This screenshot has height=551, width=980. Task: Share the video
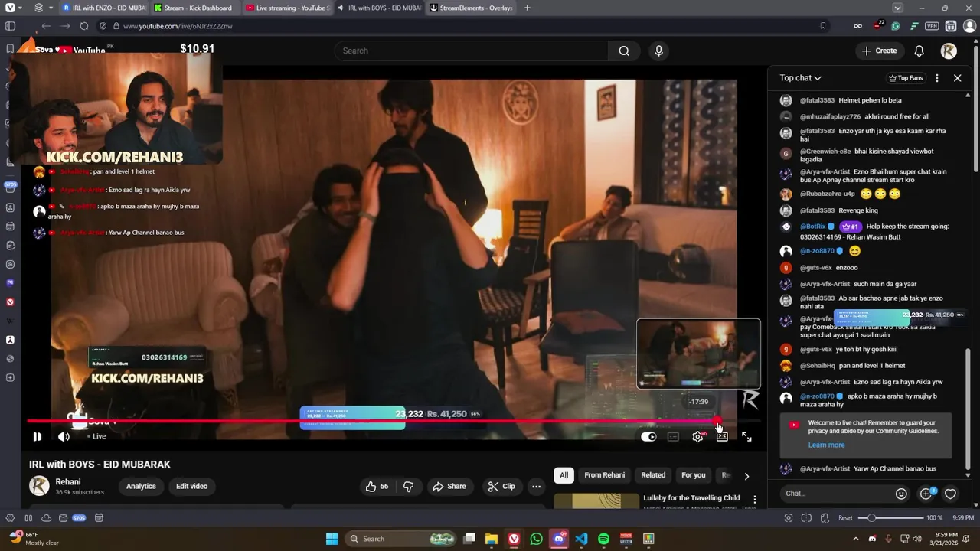point(449,487)
